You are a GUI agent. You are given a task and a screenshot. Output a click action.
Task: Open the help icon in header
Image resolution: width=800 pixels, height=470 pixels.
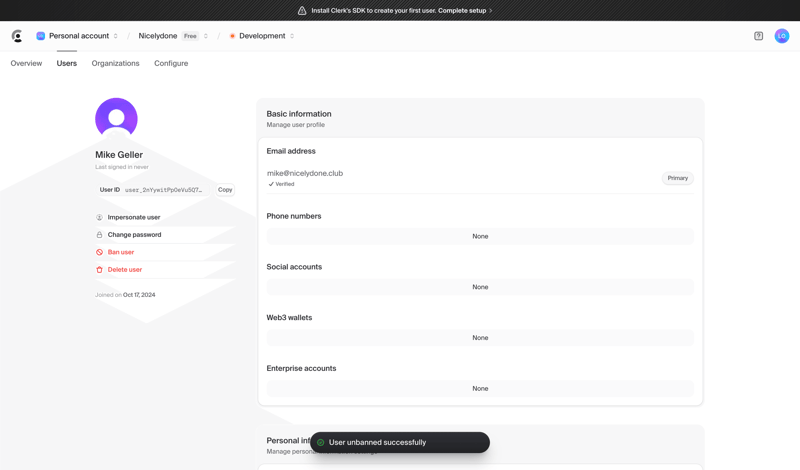click(x=758, y=36)
